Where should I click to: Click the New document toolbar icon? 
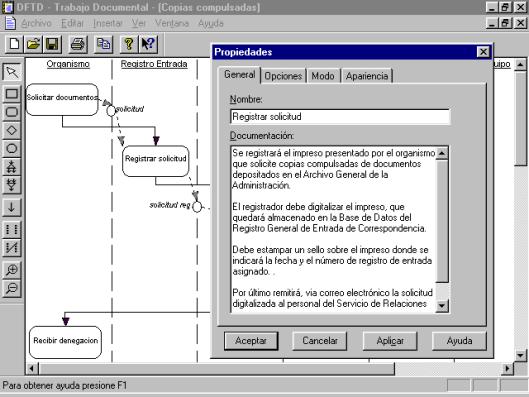click(x=14, y=44)
